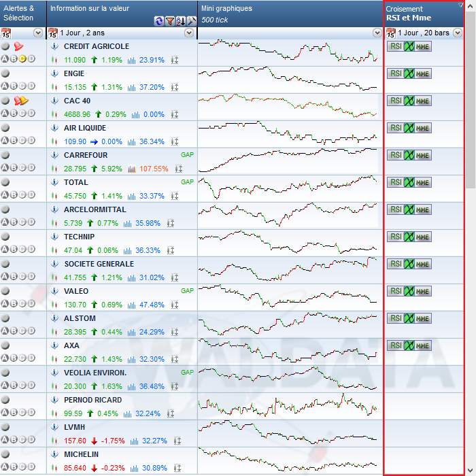Open info icon for CARREFOUR

pyautogui.click(x=54, y=155)
